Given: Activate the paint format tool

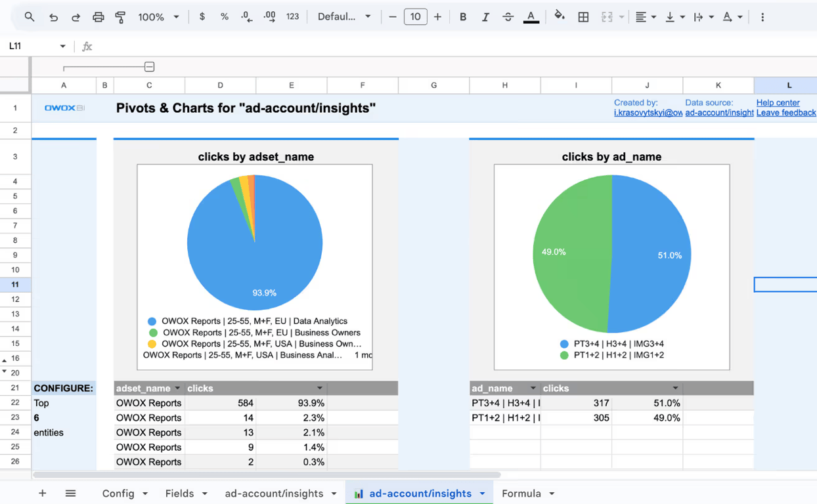Looking at the screenshot, I should tap(120, 17).
